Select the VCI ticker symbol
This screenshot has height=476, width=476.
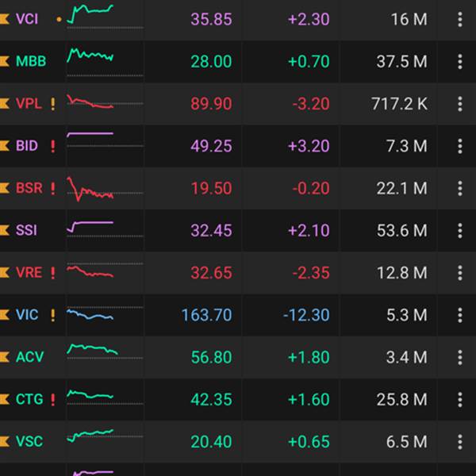pyautogui.click(x=27, y=19)
